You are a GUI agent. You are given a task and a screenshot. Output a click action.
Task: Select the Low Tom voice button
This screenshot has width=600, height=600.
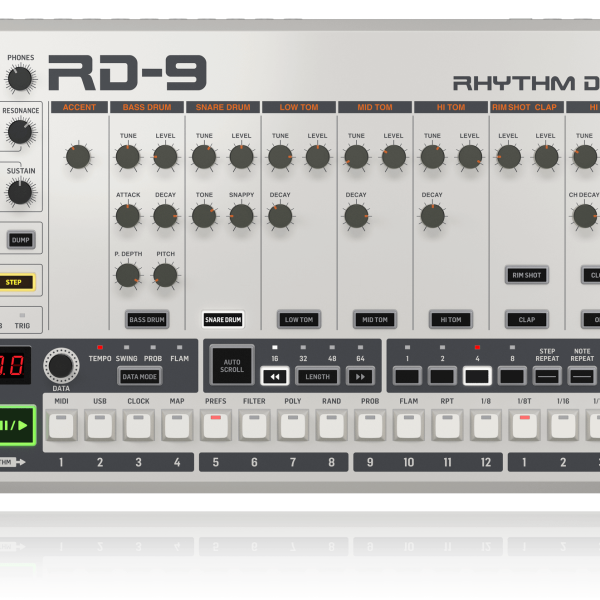click(299, 320)
